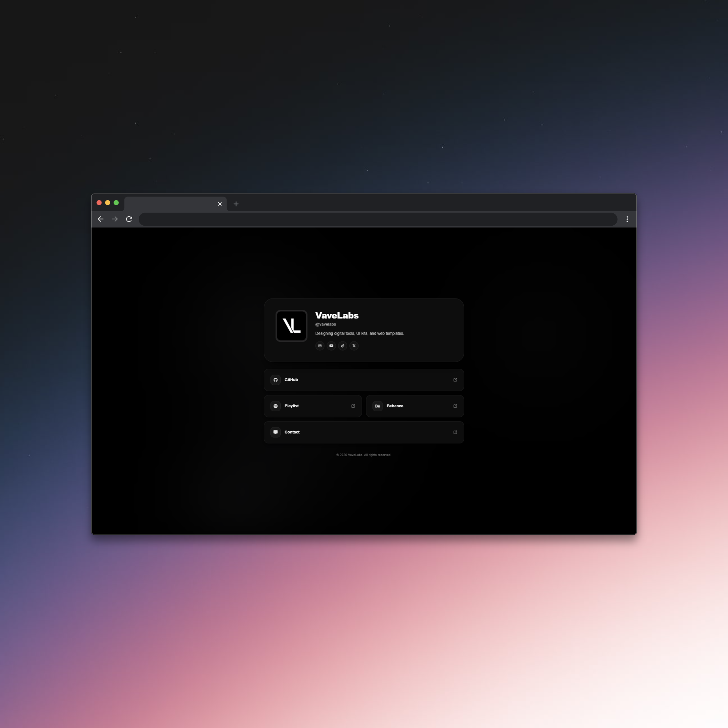
Task: Open the Contact link text
Action: tap(292, 432)
